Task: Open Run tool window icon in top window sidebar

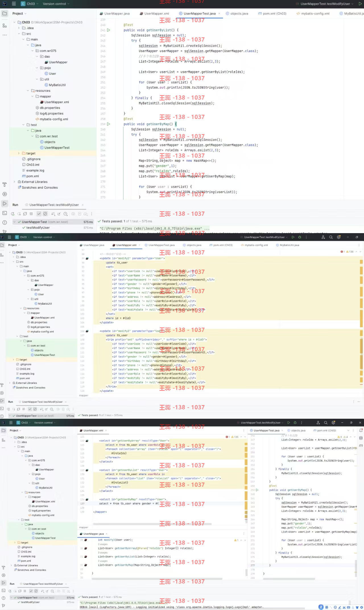Action: click(5, 204)
